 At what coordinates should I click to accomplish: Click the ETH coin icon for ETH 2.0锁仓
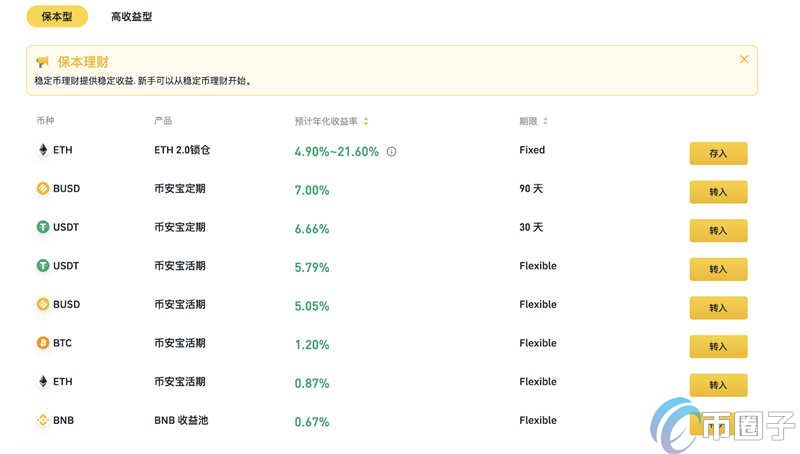tap(43, 150)
